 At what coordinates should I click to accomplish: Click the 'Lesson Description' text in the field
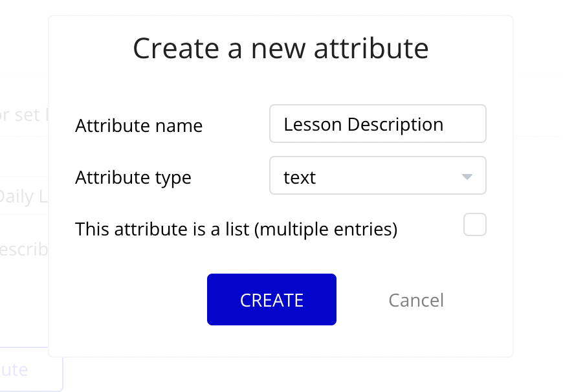[x=364, y=125]
